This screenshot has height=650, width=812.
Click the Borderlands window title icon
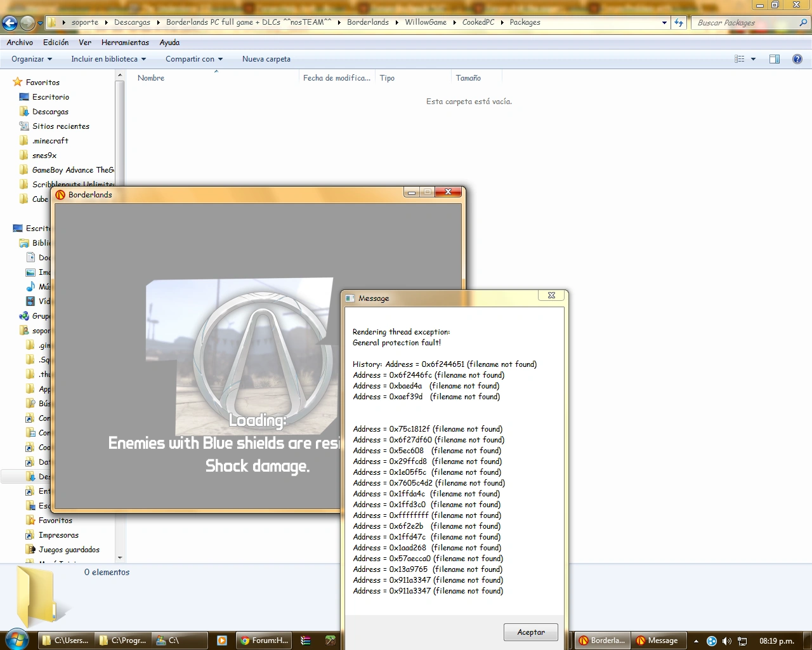(x=60, y=195)
